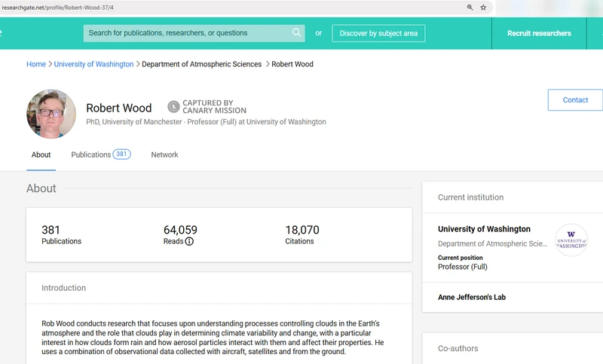Viewport: 603px width, 364px height.
Task: Click the Reads info icon
Action: coord(189,241)
